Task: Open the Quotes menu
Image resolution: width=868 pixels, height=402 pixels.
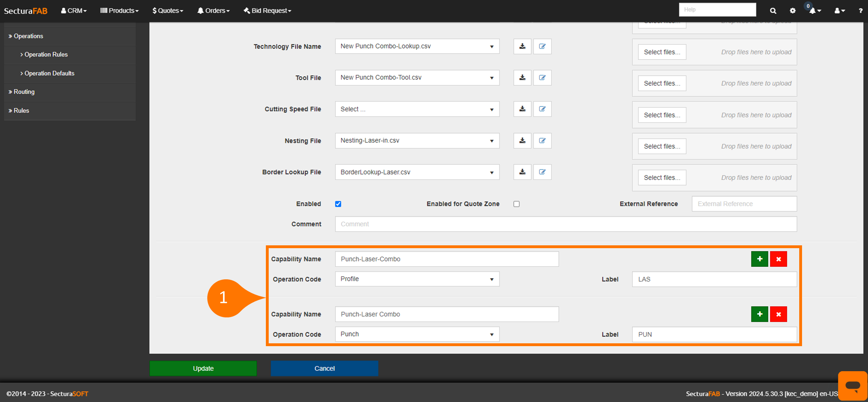Action: point(168,11)
